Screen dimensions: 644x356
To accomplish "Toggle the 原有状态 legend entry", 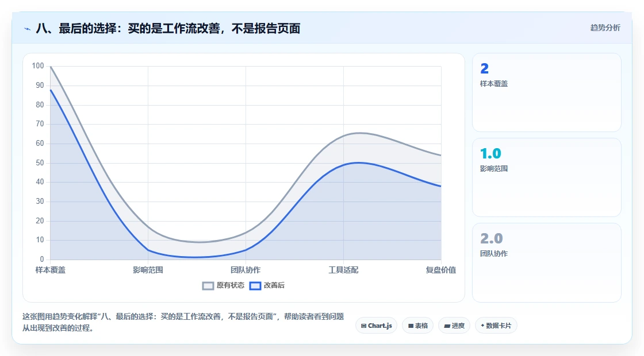I will [223, 285].
